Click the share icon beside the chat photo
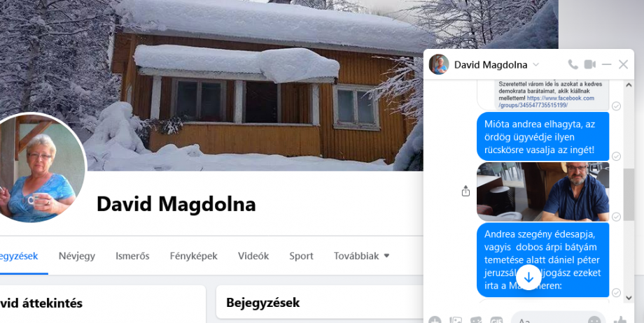 point(465,191)
